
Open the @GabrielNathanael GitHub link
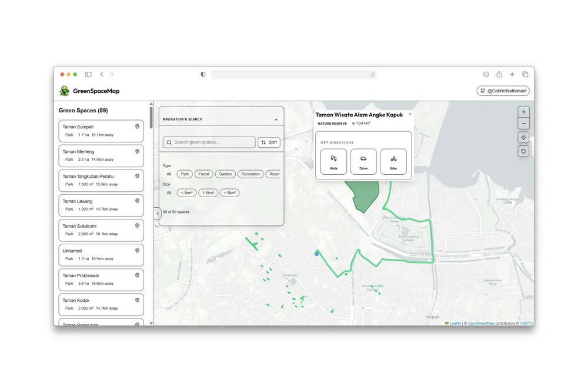coord(503,91)
